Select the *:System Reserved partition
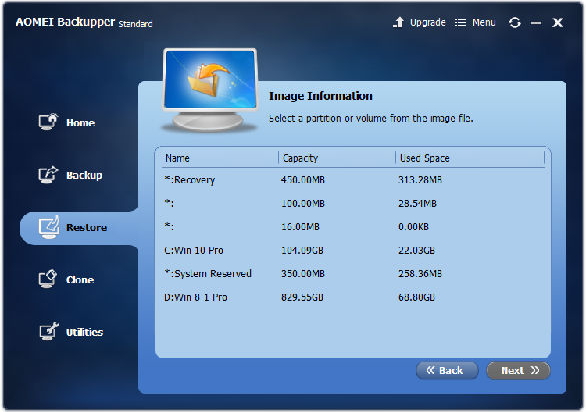This screenshot has height=412, width=586. point(353,274)
